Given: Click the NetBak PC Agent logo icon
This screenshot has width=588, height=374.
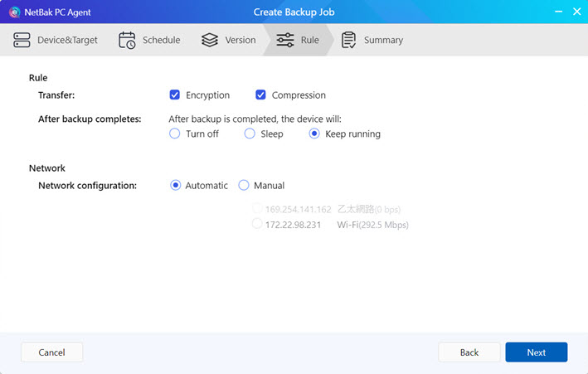Looking at the screenshot, I should point(13,12).
